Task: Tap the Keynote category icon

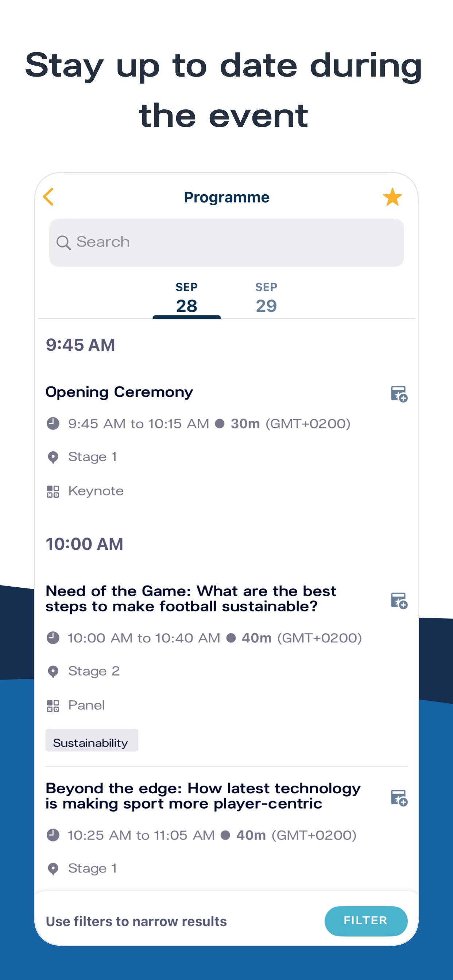Action: tap(53, 491)
